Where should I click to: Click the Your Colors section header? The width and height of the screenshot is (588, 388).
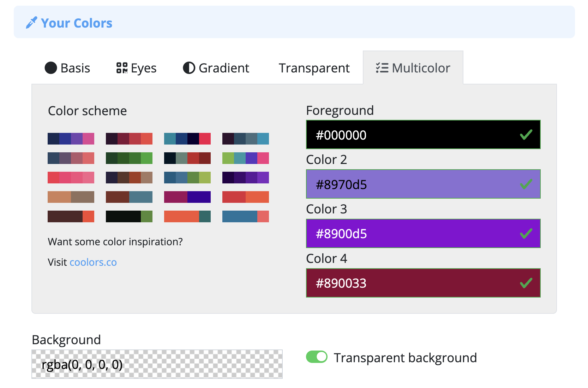click(x=76, y=23)
